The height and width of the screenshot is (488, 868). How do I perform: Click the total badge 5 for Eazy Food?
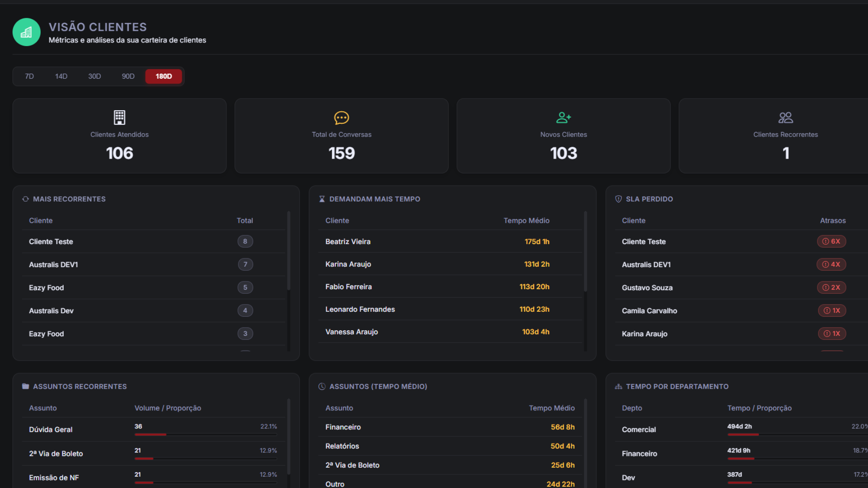(x=245, y=287)
